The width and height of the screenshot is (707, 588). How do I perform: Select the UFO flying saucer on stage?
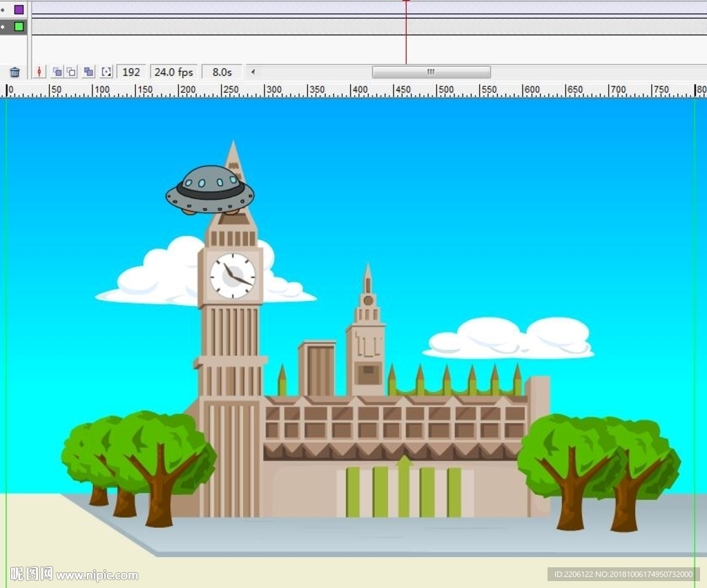(210, 190)
